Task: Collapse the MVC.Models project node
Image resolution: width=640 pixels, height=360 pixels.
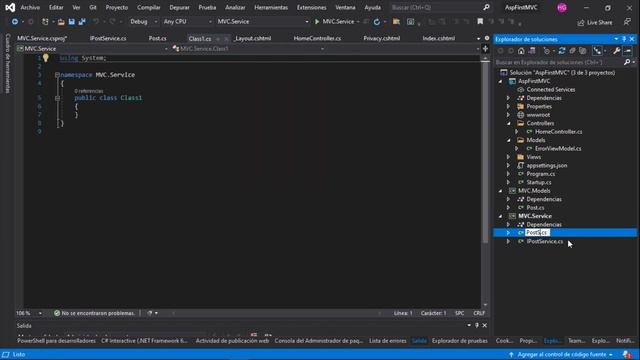Action: coord(500,191)
